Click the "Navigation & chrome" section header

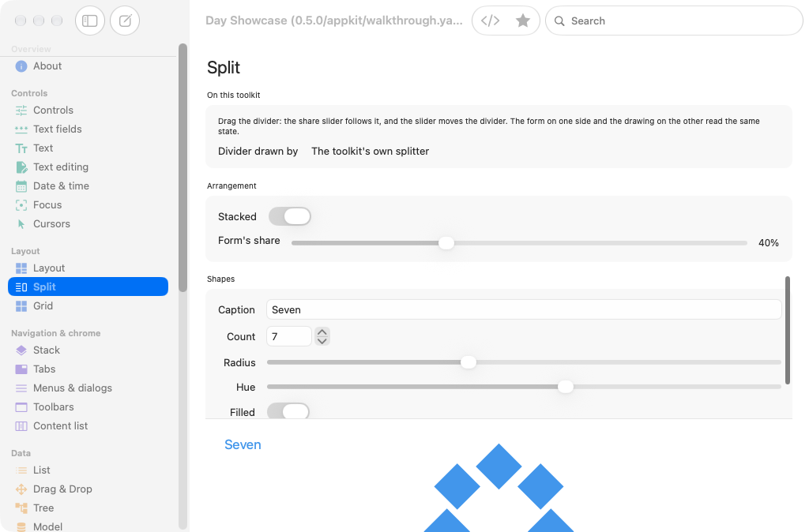[56, 334]
